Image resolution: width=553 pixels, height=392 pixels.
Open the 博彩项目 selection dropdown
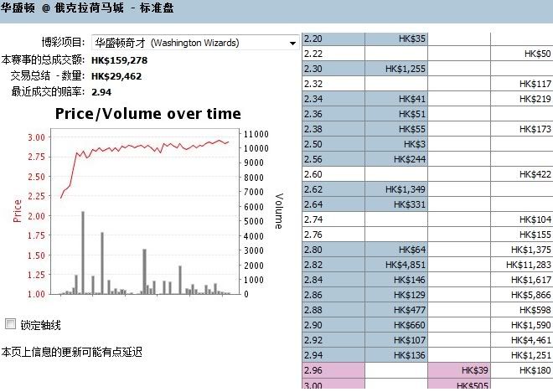pyautogui.click(x=194, y=42)
